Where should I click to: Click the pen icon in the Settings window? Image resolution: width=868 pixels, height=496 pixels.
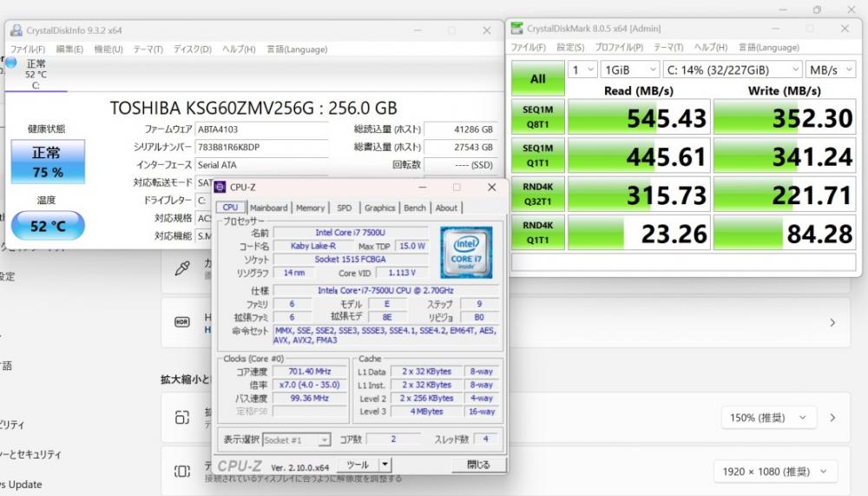(x=182, y=268)
